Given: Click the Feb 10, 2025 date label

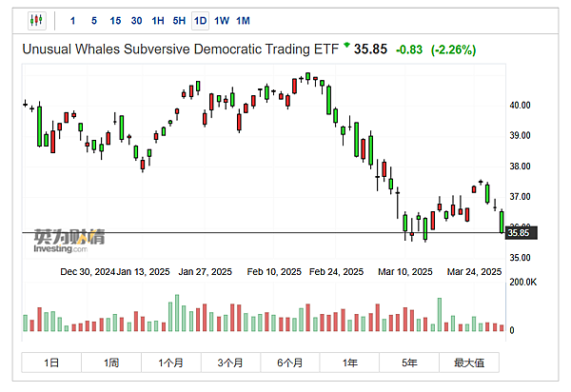Looking at the screenshot, I should [x=274, y=272].
